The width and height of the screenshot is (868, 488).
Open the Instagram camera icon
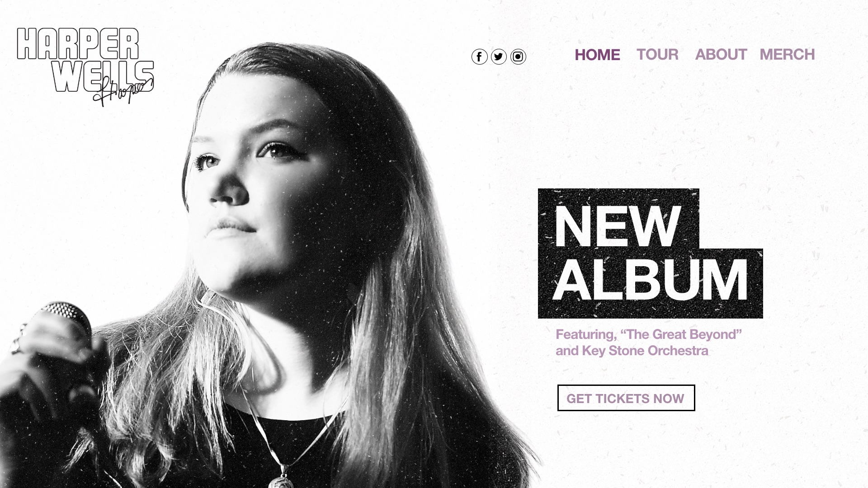(518, 56)
